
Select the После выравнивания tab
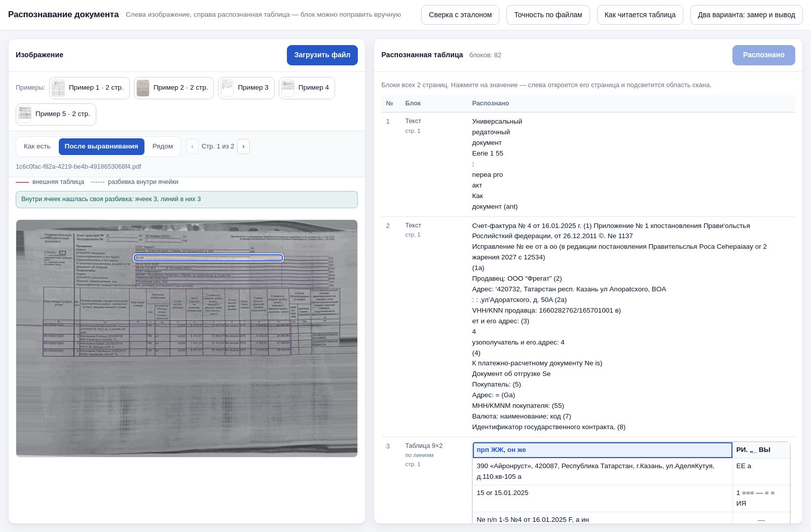101,146
